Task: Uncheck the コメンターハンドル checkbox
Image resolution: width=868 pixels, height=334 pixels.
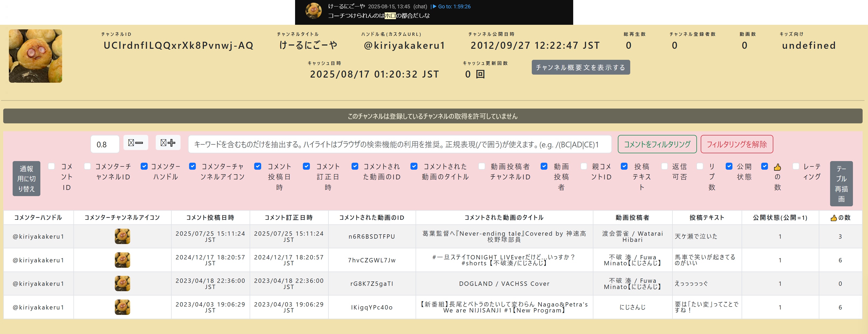Action: [144, 166]
